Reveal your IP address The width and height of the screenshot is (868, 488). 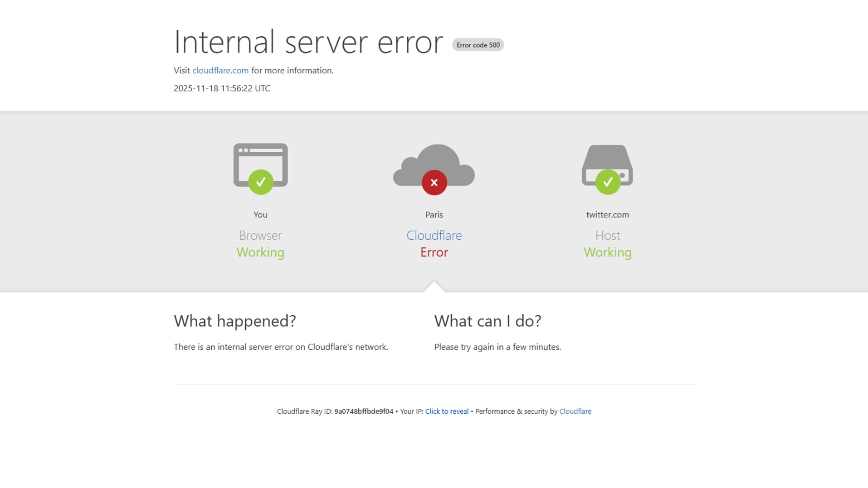[x=446, y=411]
